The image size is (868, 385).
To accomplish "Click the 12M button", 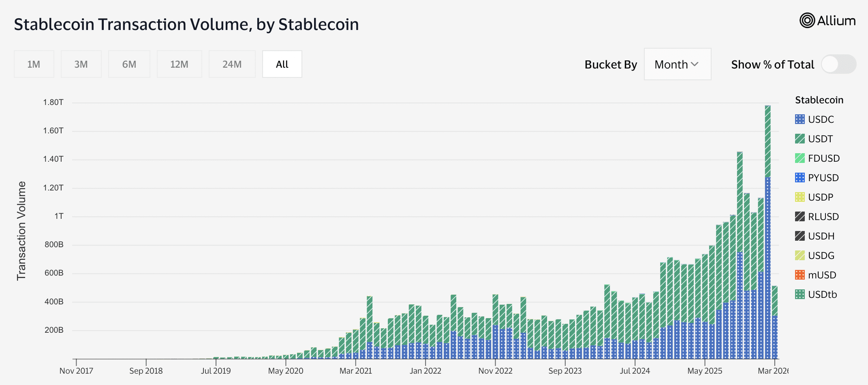I will pos(180,64).
